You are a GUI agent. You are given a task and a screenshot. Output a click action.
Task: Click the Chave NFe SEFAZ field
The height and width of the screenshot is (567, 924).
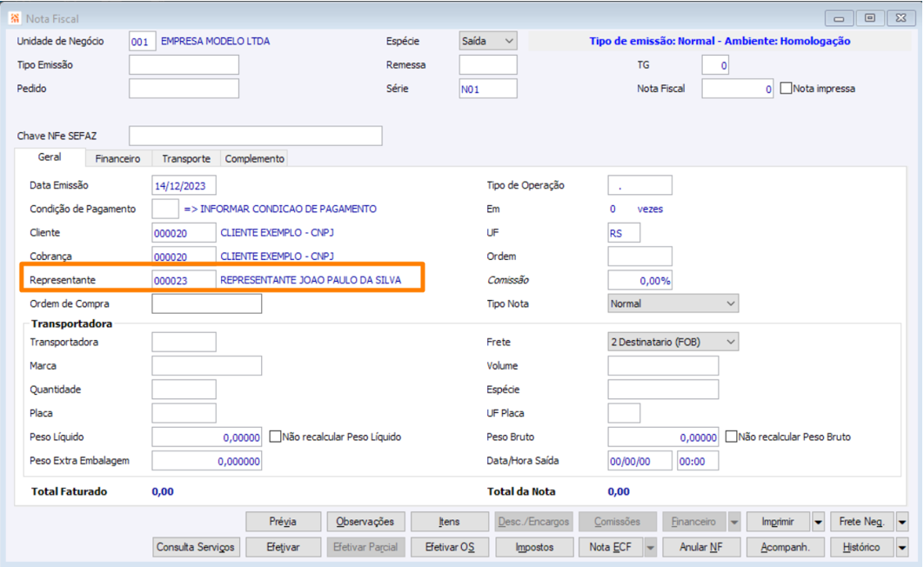255,136
